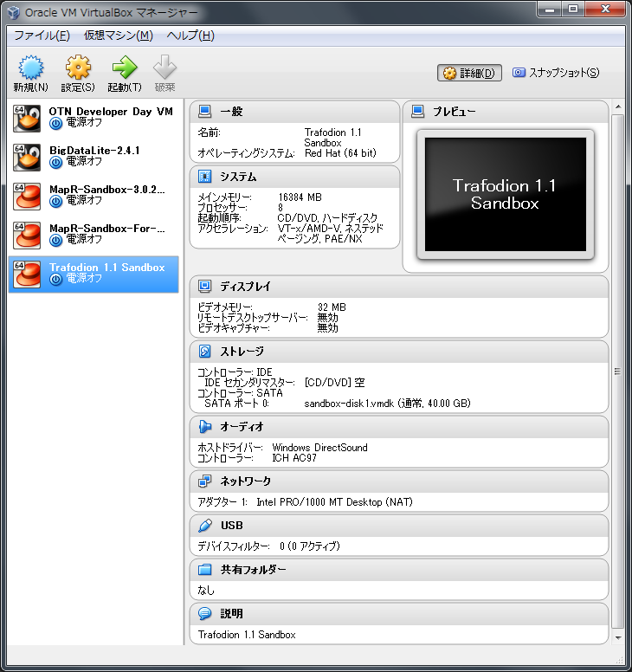The height and width of the screenshot is (672, 632).
Task: Open the ヘルプ(H) menu
Action: coord(190,36)
